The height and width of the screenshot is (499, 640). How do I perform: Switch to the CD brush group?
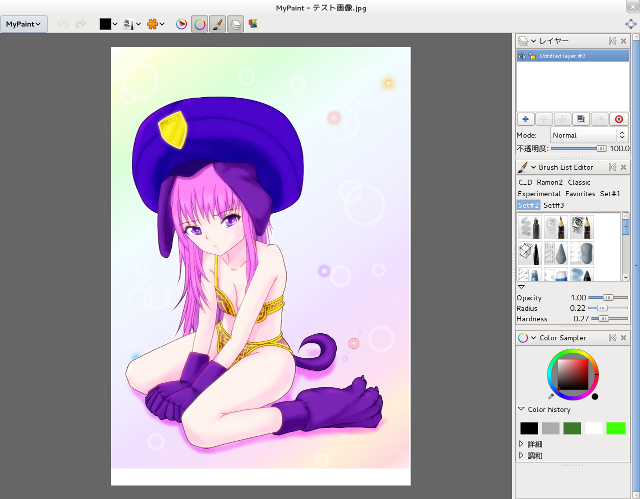point(525,182)
